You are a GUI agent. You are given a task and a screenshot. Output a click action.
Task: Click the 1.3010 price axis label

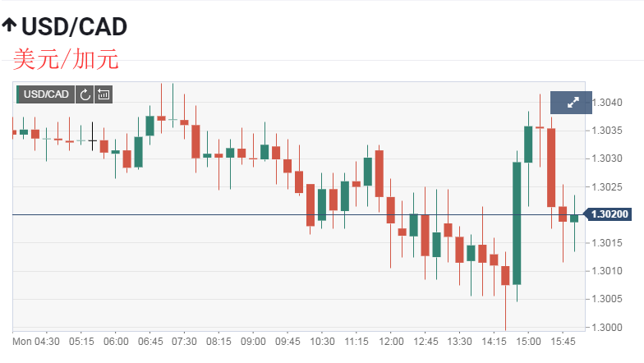pyautogui.click(x=606, y=271)
